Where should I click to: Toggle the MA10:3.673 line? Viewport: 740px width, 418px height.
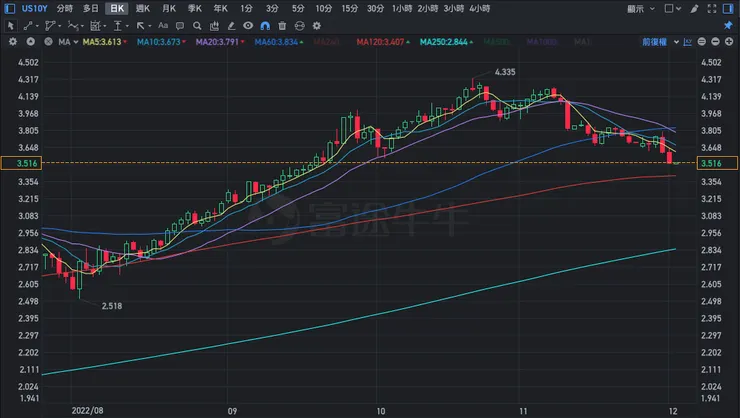[161, 42]
